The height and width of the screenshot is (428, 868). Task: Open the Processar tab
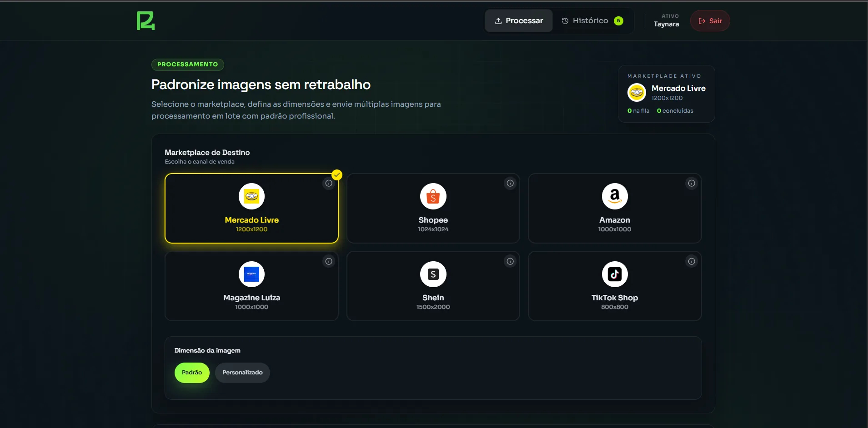click(x=519, y=21)
